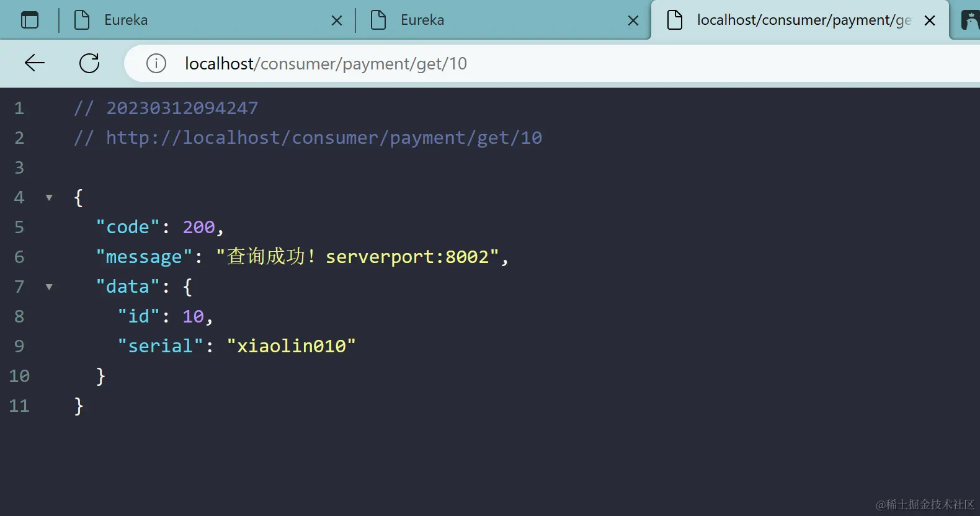Go back with the arrow button
Screen dimensions: 980x516
point(35,63)
